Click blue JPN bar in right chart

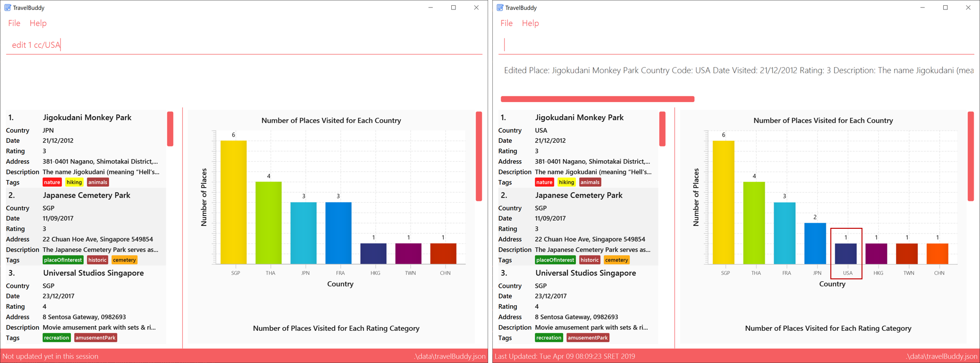(x=815, y=243)
